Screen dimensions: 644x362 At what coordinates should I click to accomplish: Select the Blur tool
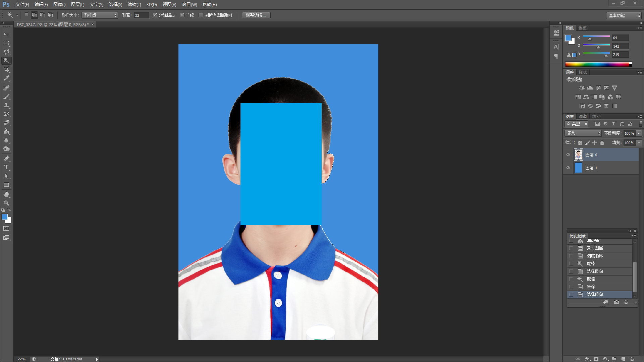(x=6, y=140)
